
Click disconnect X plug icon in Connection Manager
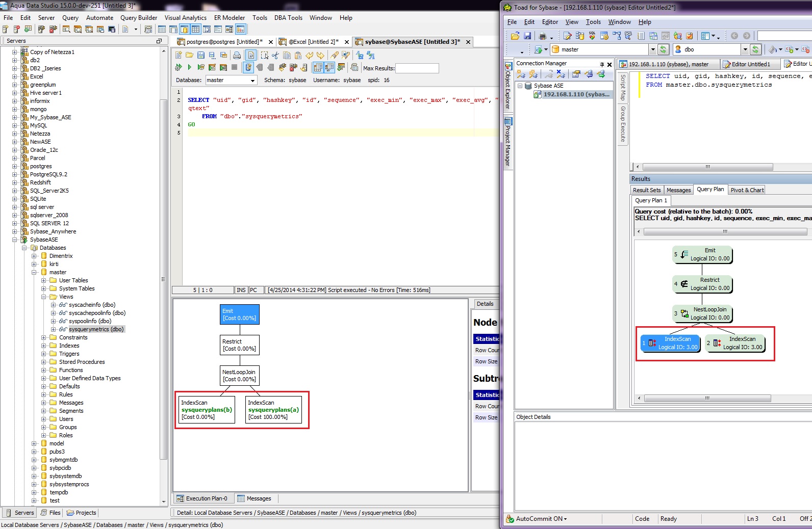pyautogui.click(x=561, y=74)
